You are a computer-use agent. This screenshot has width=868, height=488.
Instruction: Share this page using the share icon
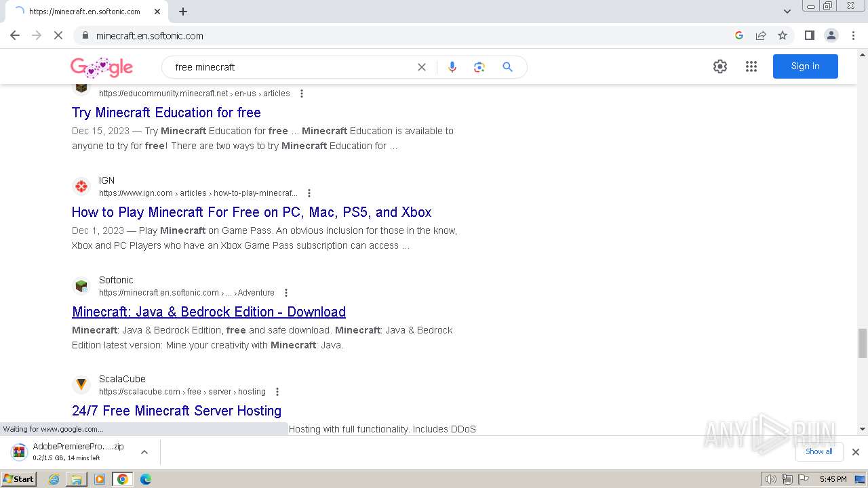click(x=761, y=35)
